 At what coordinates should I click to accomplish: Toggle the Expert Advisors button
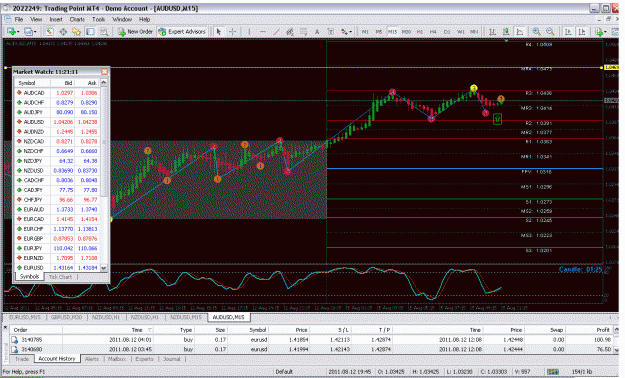(x=182, y=32)
